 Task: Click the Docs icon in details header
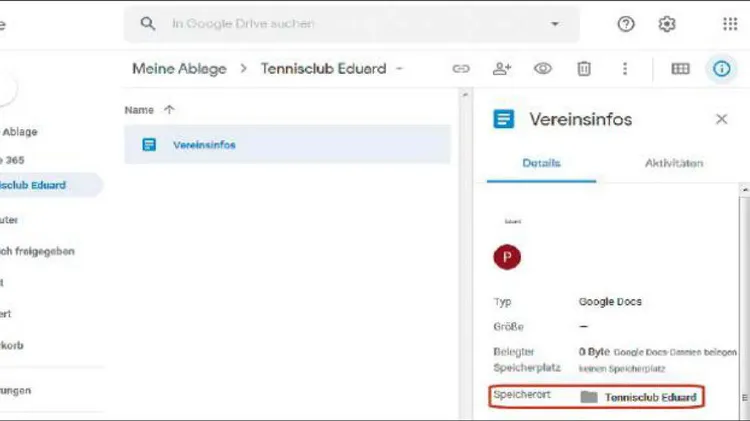(x=504, y=119)
